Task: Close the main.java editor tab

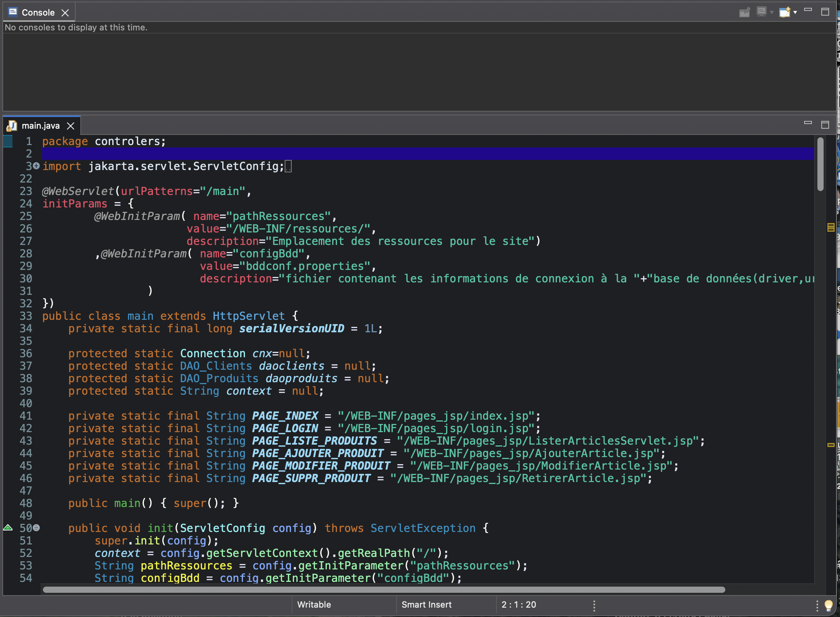Action: coord(71,126)
